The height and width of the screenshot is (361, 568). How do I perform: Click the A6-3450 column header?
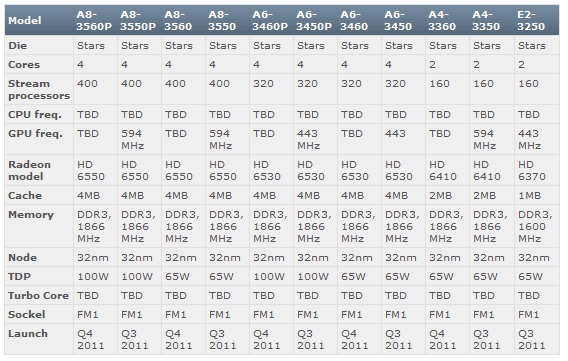398,21
